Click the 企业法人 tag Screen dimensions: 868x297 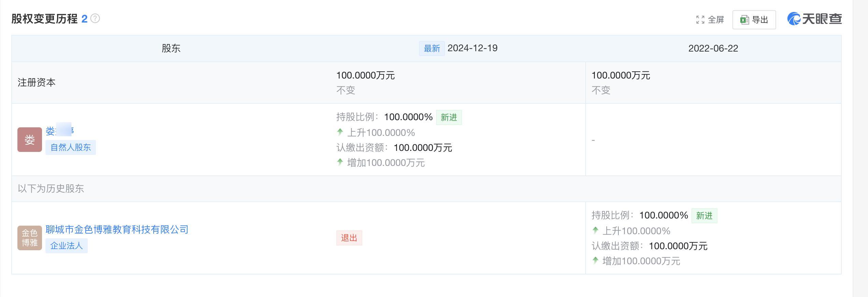click(x=67, y=246)
